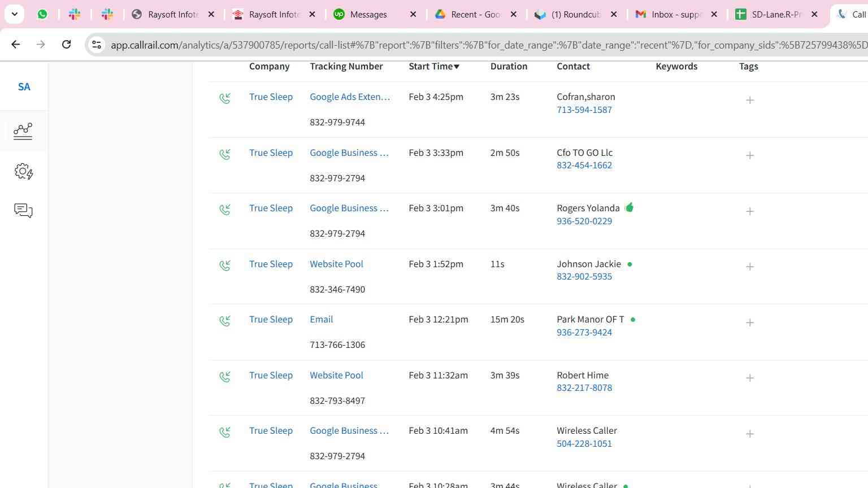Open Google Ads Extension tracking number link
The width and height of the screenshot is (868, 488).
tap(350, 97)
